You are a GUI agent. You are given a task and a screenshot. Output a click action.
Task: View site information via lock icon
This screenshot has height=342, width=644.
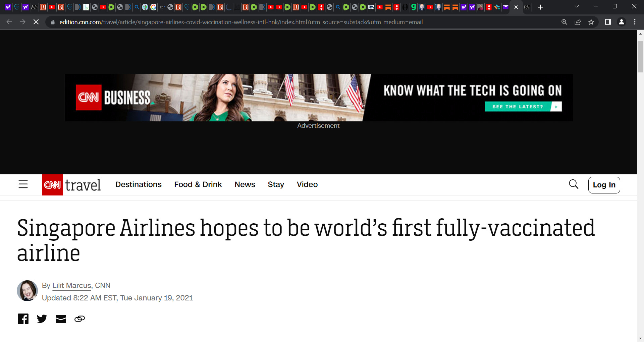[53, 22]
